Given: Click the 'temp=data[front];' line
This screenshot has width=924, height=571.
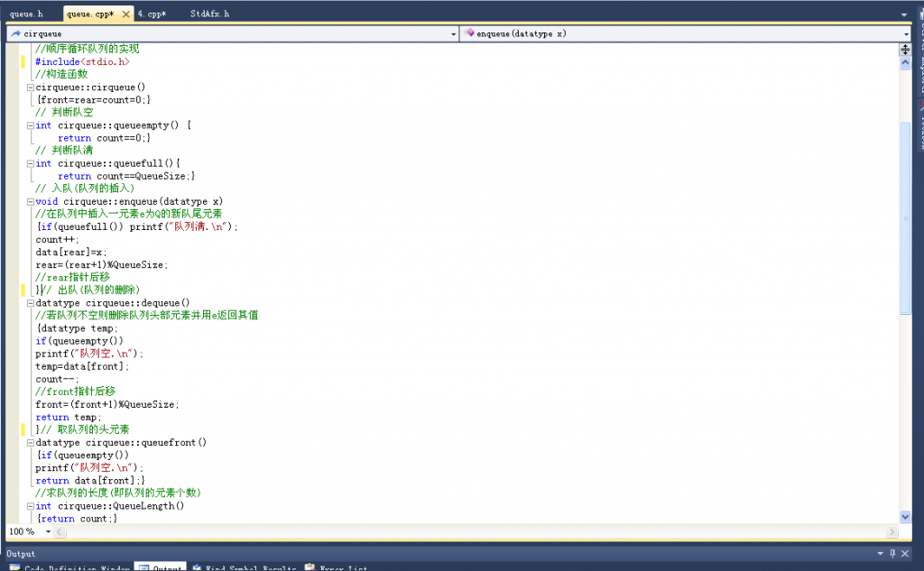Looking at the screenshot, I should (x=82, y=366).
